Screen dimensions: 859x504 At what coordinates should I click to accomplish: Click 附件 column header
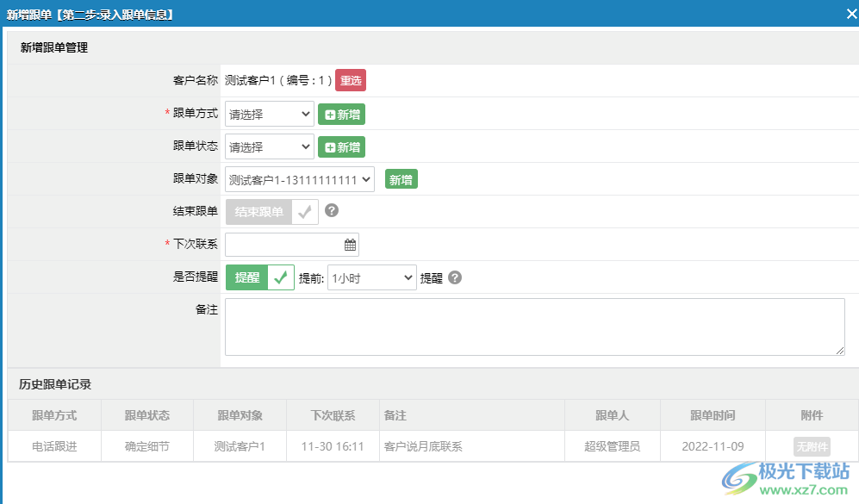click(812, 415)
